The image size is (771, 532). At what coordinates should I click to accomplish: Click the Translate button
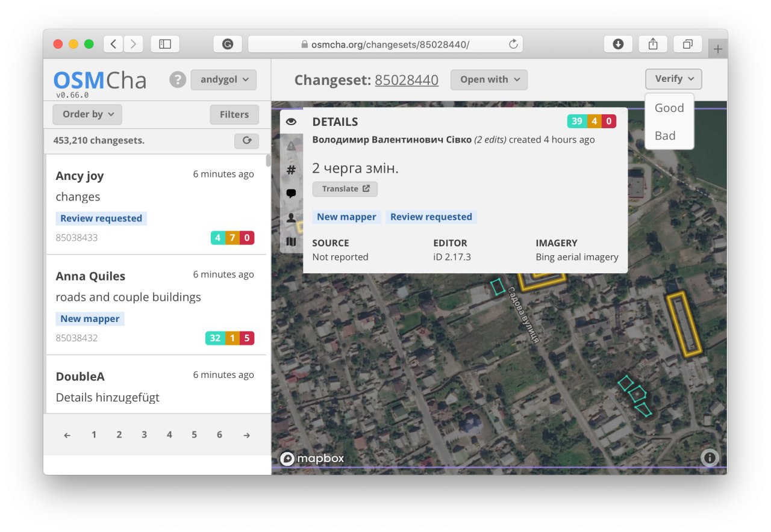click(345, 189)
